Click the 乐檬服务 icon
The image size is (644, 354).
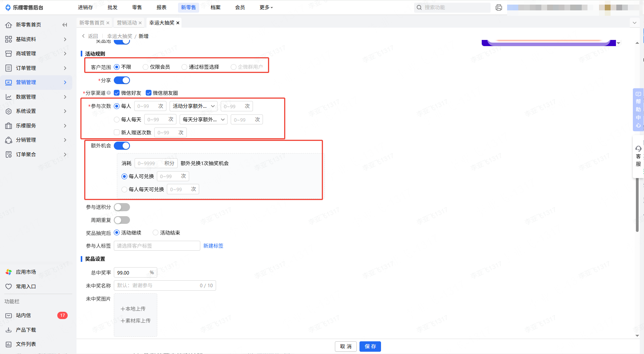(8, 126)
